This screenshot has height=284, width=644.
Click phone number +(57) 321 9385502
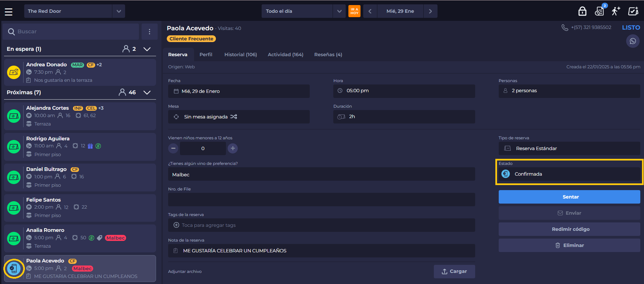click(x=591, y=27)
